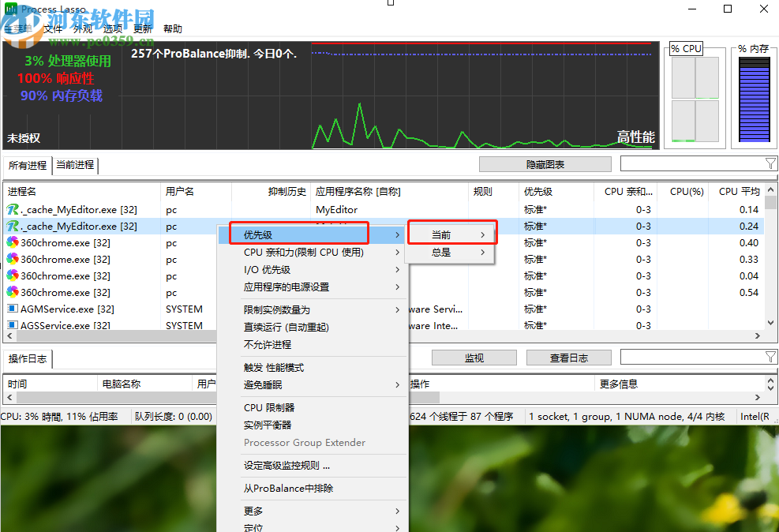Click the % 内存 usage meter
The height and width of the screenshot is (532, 779).
tap(755, 99)
